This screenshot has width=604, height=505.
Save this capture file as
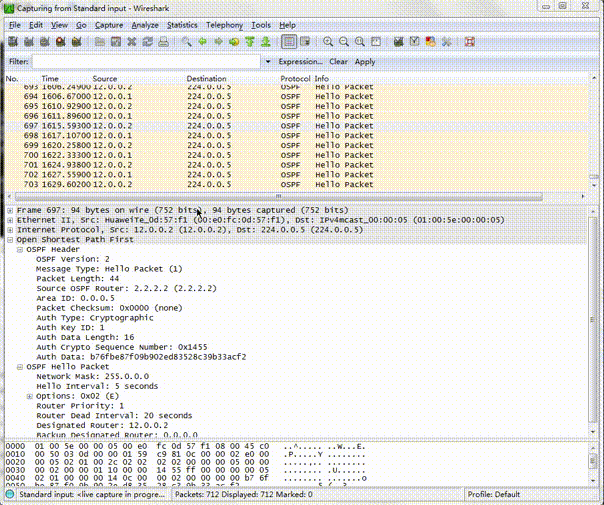[116, 42]
